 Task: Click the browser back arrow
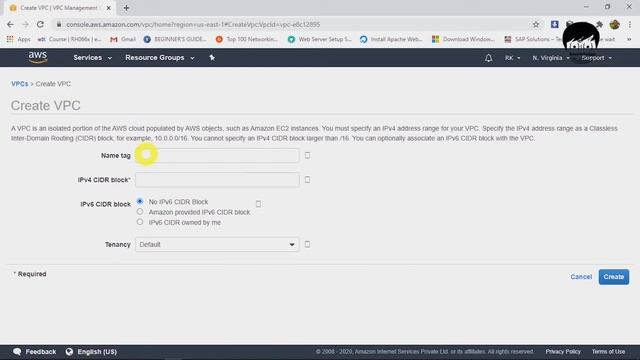[10, 24]
